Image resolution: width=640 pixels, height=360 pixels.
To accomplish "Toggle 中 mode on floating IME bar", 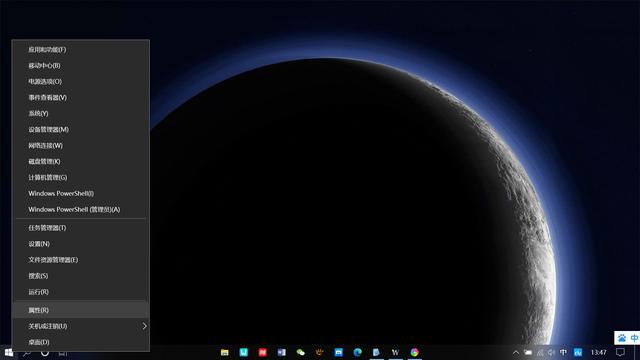I will 634,338.
